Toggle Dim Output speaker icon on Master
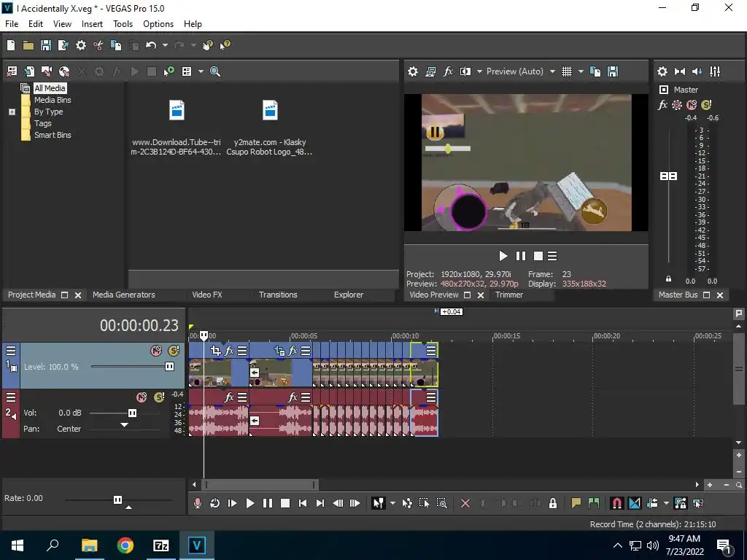Screen dimensions: 747x560 pyautogui.click(x=697, y=71)
